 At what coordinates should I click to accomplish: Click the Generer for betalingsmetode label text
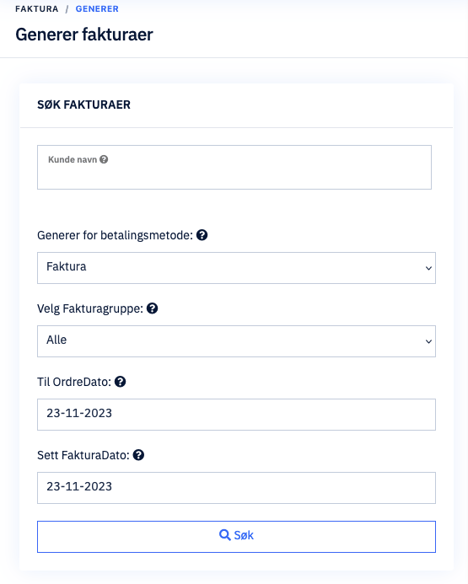click(115, 235)
